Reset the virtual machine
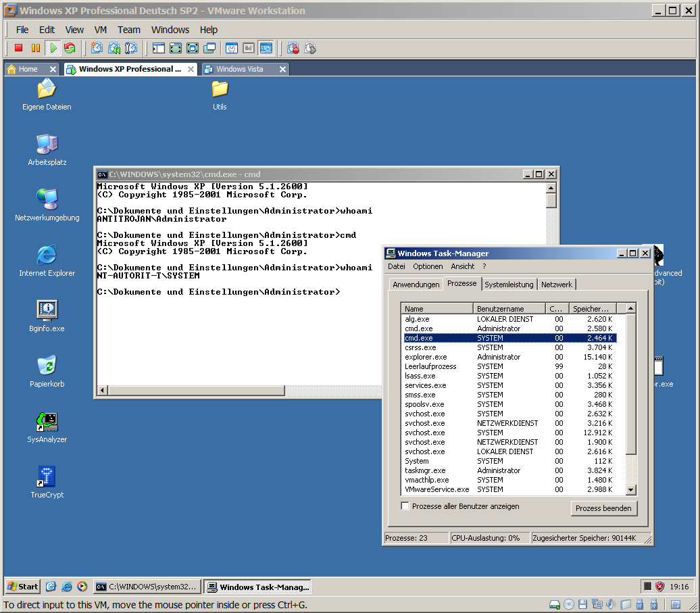700x613 pixels. pyautogui.click(x=70, y=48)
